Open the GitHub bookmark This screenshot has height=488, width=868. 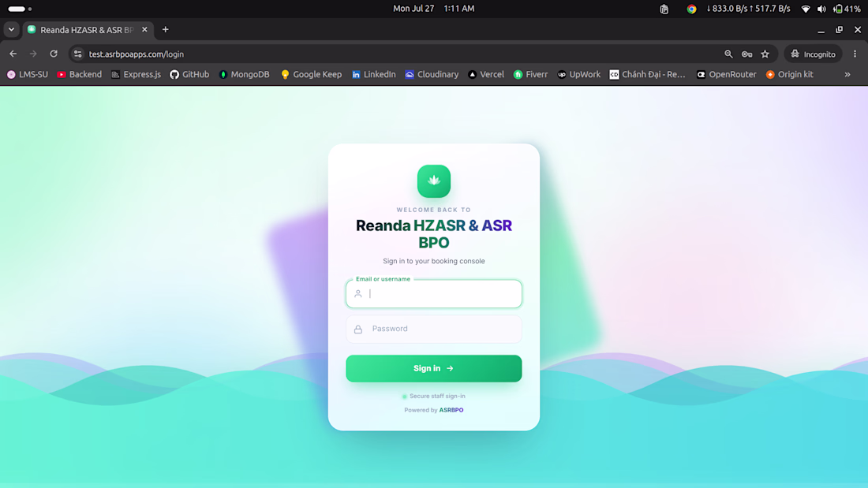coord(189,74)
